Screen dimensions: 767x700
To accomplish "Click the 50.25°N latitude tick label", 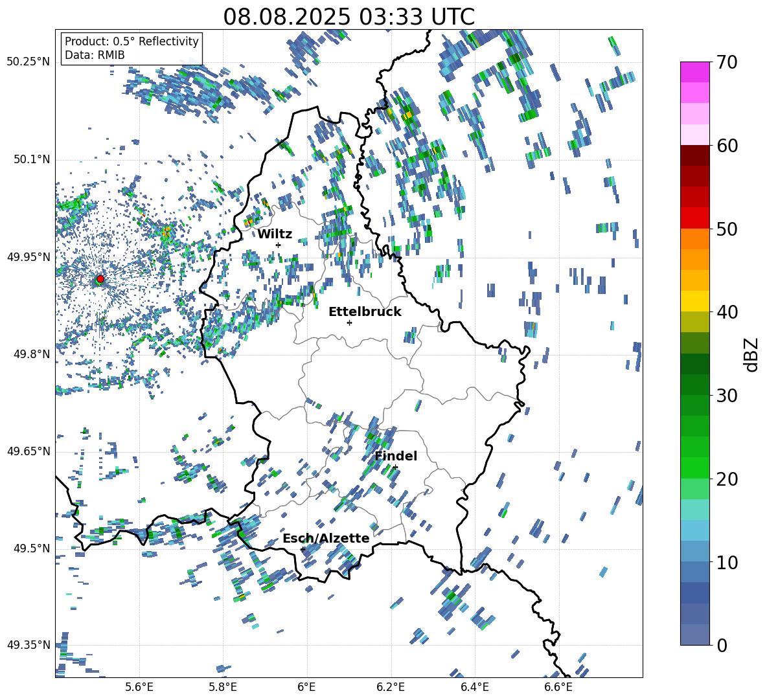I will [29, 62].
